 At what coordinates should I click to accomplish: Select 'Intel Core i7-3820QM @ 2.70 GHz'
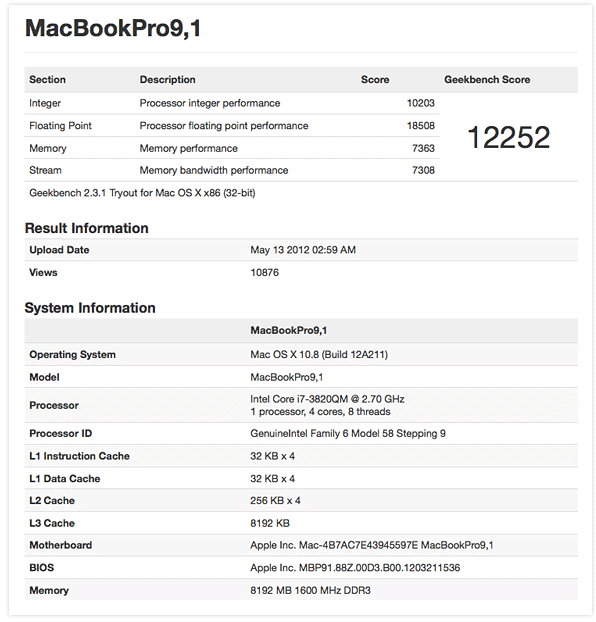point(327,399)
